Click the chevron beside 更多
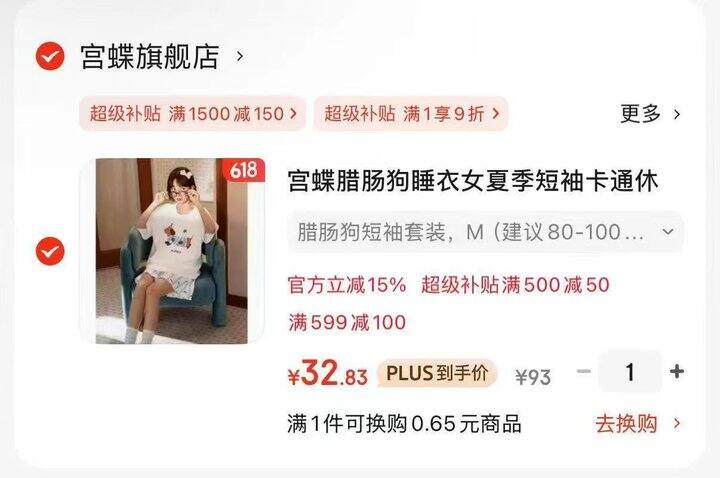This screenshot has width=720, height=478. pyautogui.click(x=677, y=114)
